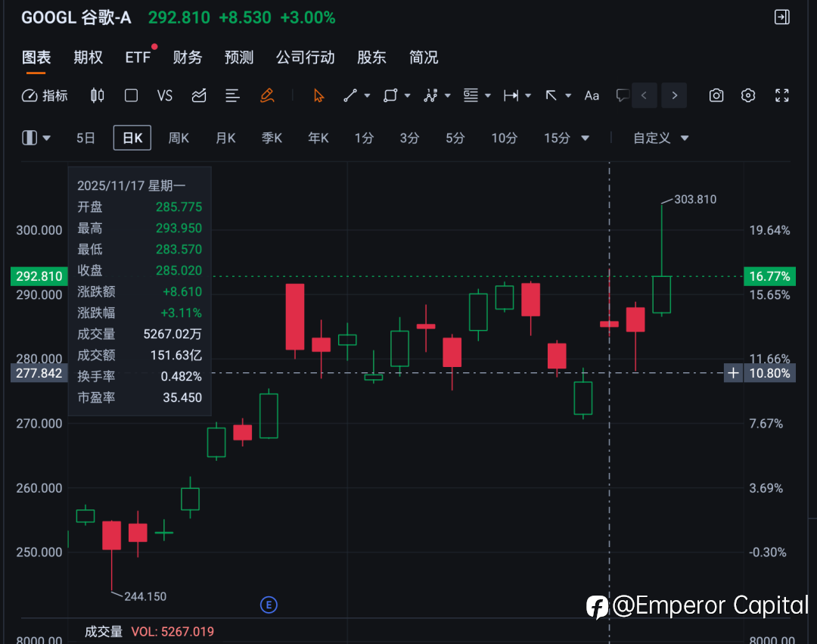Click the 16.77% percentage axis label
This screenshot has width=817, height=644.
(x=769, y=276)
